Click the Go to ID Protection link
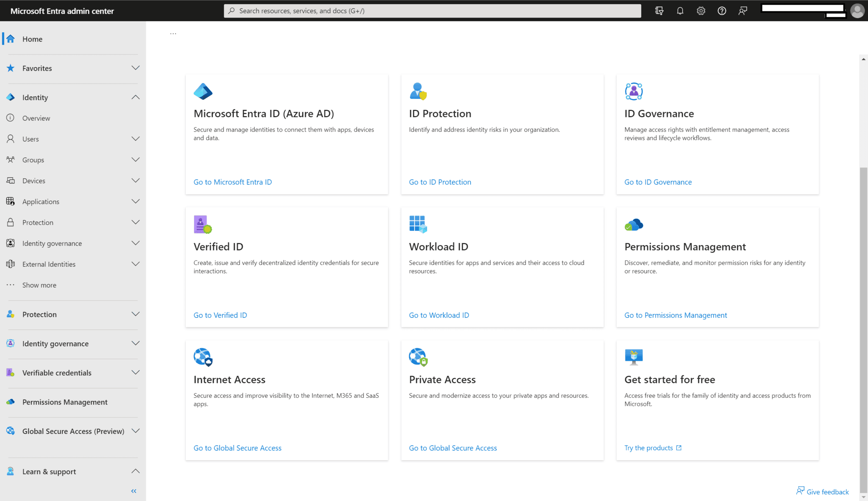Screen dimensions: 868x501 pyautogui.click(x=440, y=182)
